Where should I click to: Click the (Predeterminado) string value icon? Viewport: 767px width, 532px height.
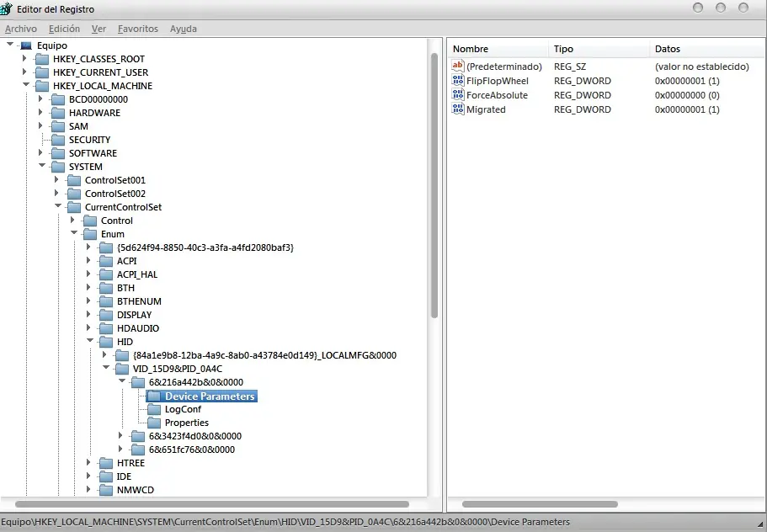tap(458, 66)
